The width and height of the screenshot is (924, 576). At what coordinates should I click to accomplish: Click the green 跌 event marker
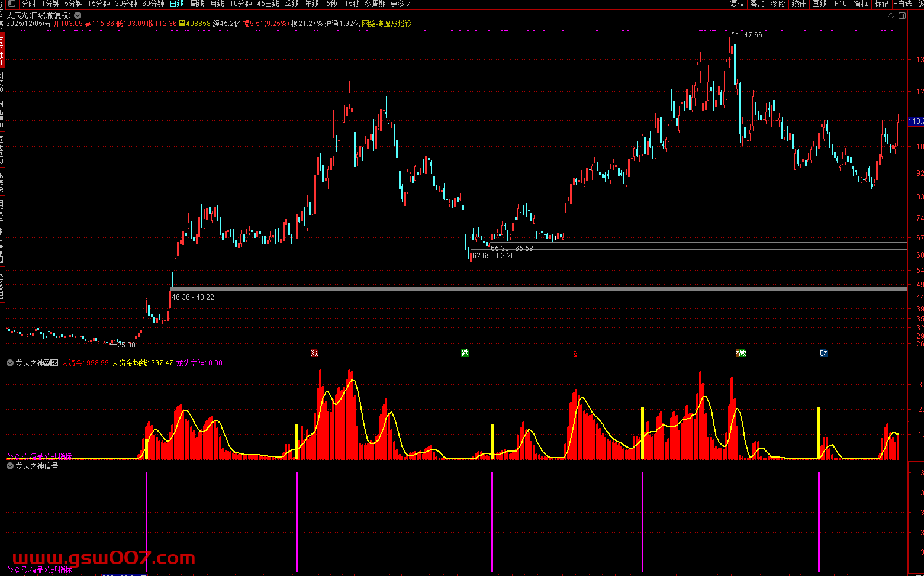pos(465,353)
